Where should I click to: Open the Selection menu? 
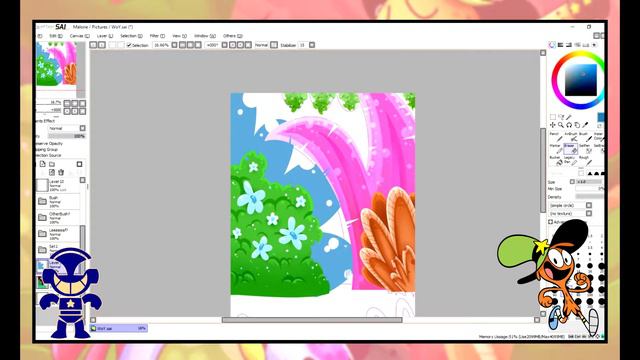[x=131, y=36]
